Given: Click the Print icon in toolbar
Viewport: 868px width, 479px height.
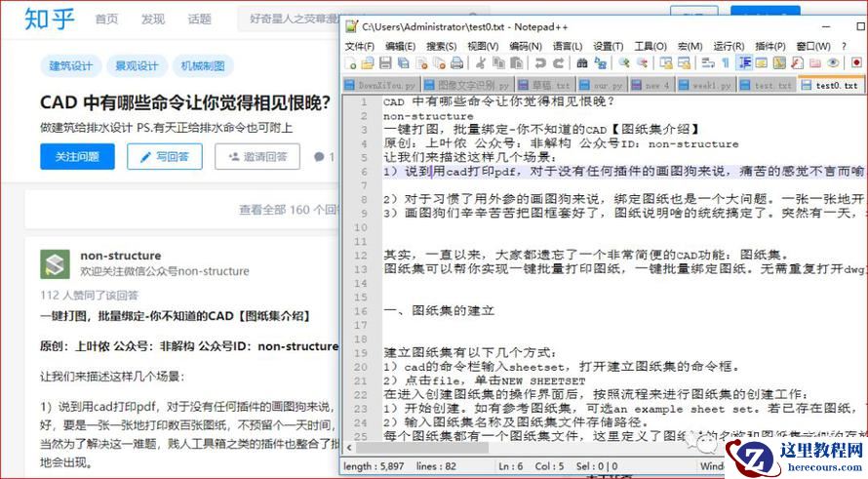Looking at the screenshot, I should click(456, 63).
